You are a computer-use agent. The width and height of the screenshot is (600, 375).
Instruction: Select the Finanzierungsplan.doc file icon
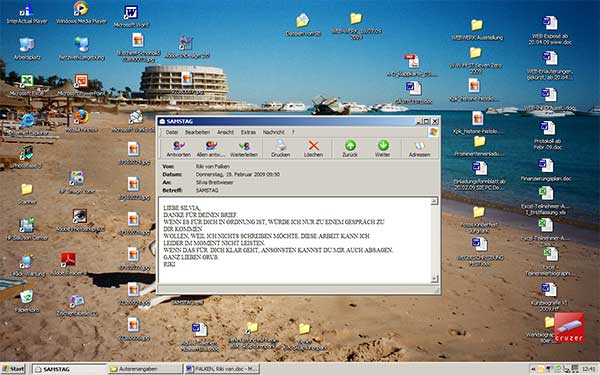pyautogui.click(x=546, y=170)
